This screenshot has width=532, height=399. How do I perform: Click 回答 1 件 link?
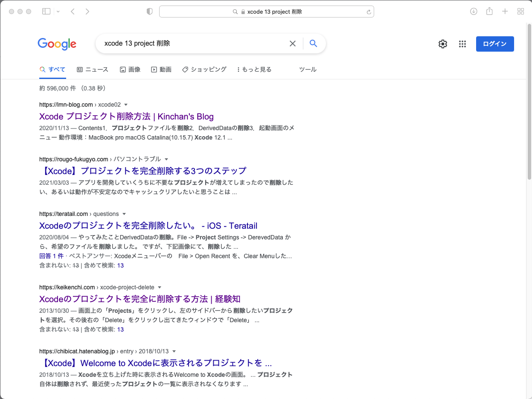coord(51,256)
